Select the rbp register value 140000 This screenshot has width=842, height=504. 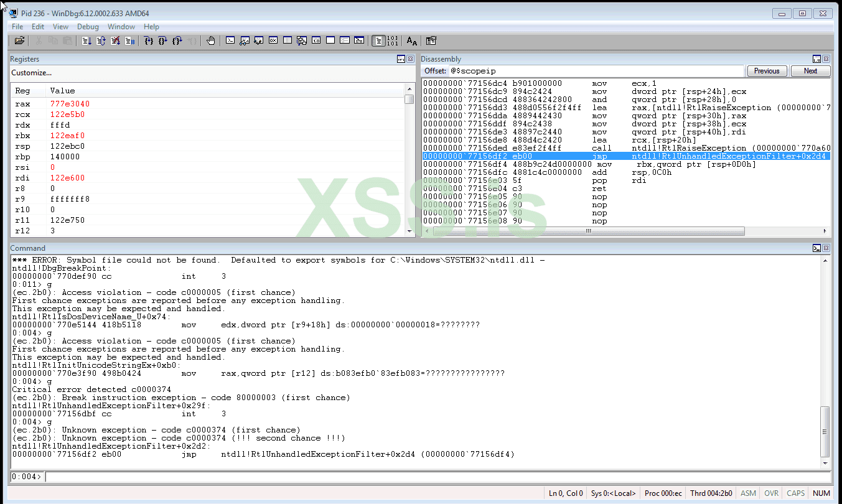65,157
